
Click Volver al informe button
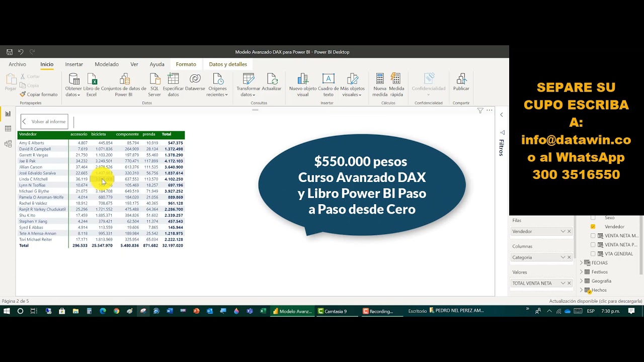click(44, 122)
